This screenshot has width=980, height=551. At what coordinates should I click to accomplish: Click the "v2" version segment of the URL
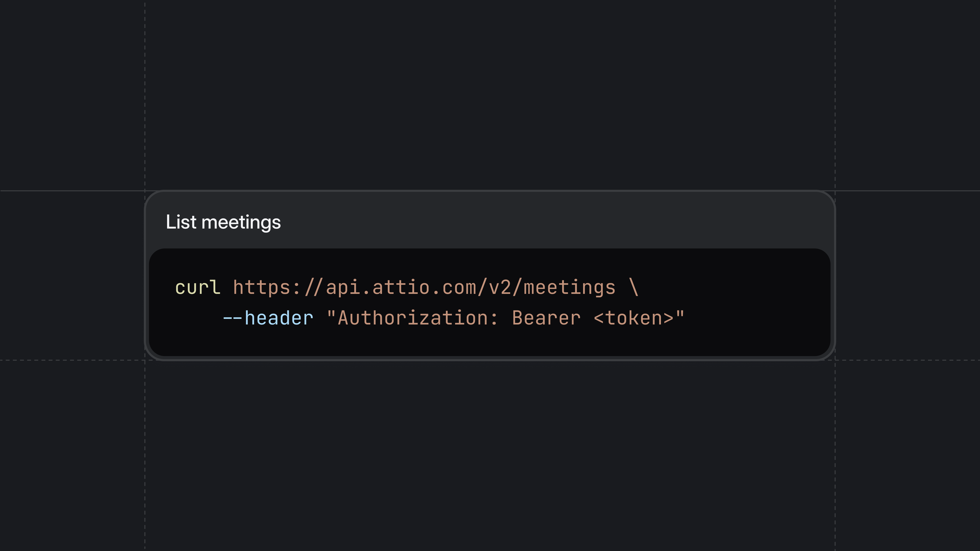click(x=500, y=287)
